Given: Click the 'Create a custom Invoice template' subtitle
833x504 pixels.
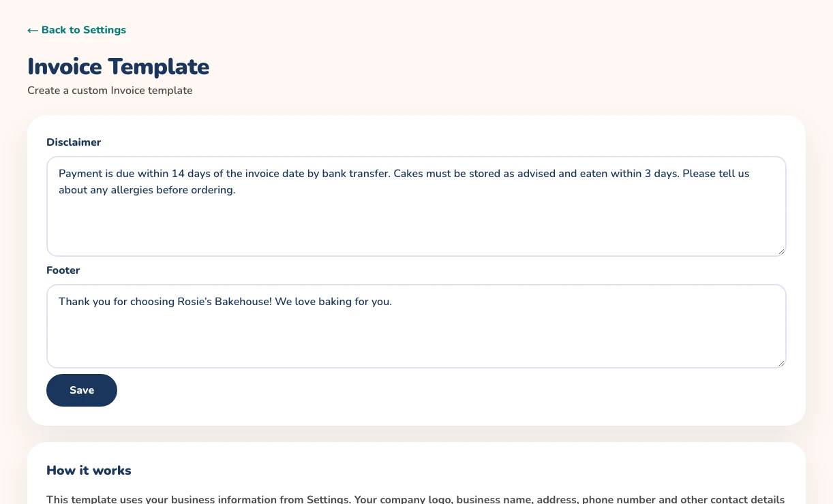Looking at the screenshot, I should click(110, 91).
